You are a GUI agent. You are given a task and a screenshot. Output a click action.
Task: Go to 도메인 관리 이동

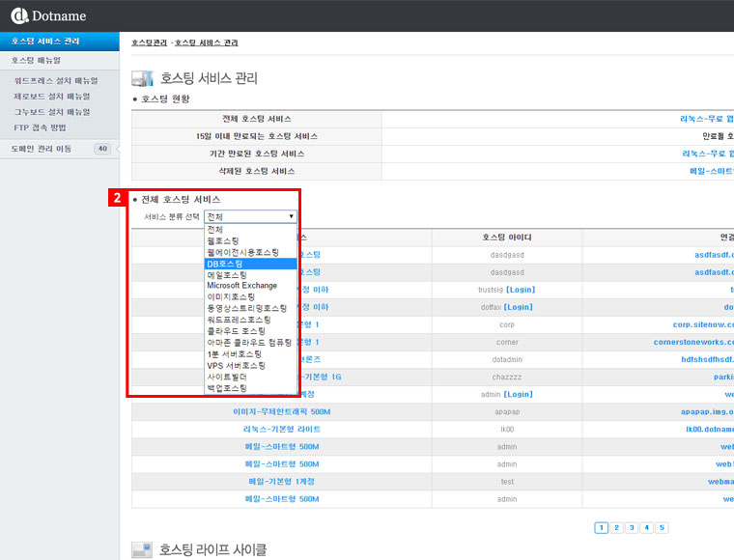tap(42, 149)
